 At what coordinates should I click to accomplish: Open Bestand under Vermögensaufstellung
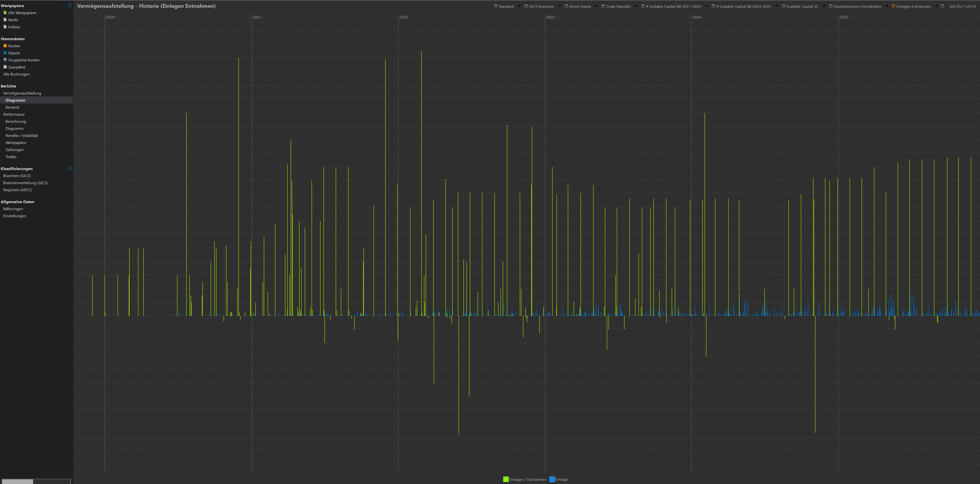pos(12,107)
